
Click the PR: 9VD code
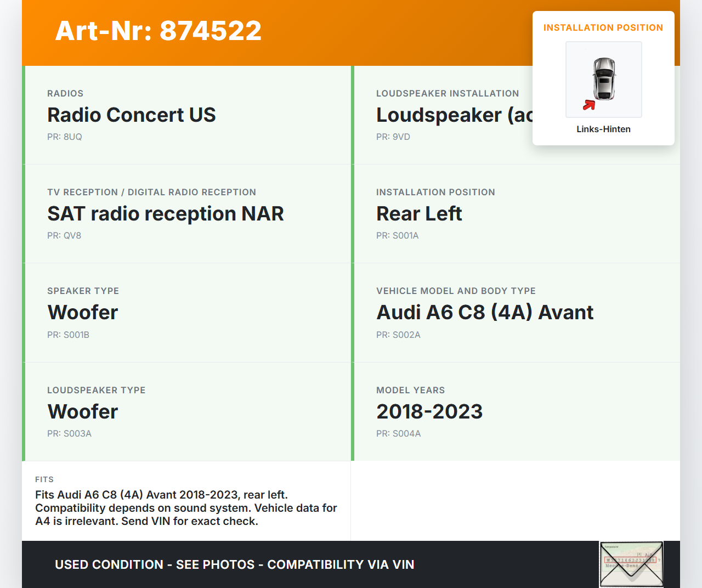click(393, 137)
